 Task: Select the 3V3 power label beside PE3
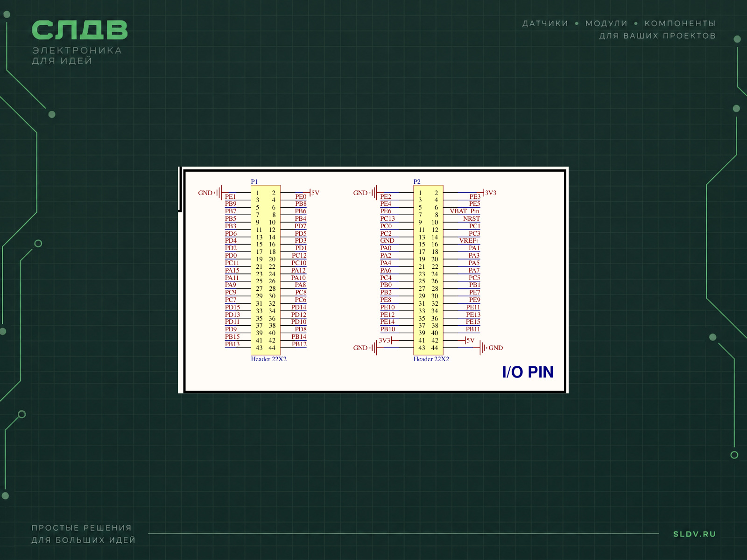pyautogui.click(x=491, y=193)
